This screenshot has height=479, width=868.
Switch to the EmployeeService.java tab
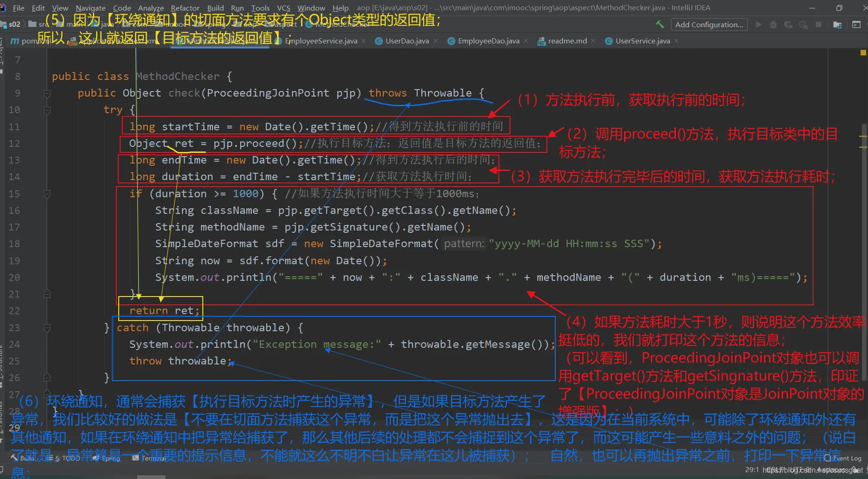pos(321,41)
